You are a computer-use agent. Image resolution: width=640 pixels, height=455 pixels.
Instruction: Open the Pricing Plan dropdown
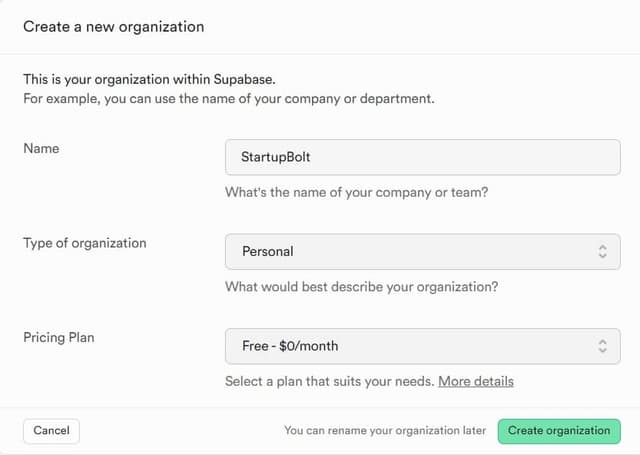click(x=422, y=346)
